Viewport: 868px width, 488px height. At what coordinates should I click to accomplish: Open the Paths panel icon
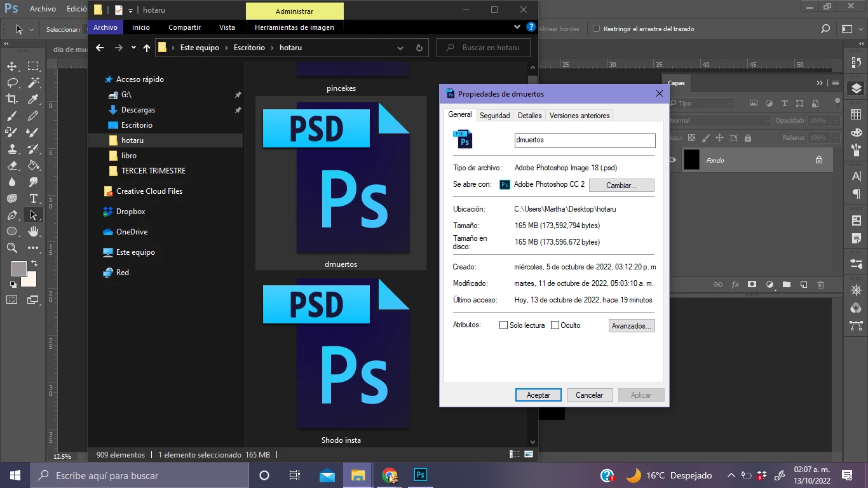click(x=856, y=326)
